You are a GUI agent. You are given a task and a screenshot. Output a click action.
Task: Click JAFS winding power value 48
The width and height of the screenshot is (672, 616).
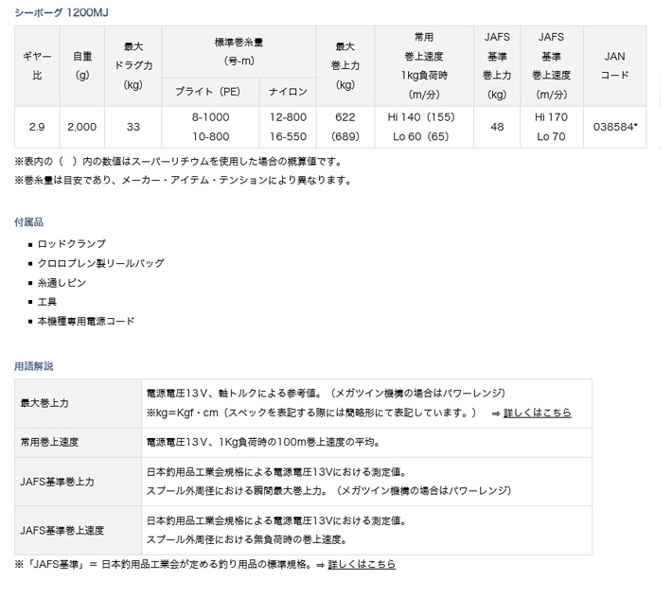coord(497,127)
